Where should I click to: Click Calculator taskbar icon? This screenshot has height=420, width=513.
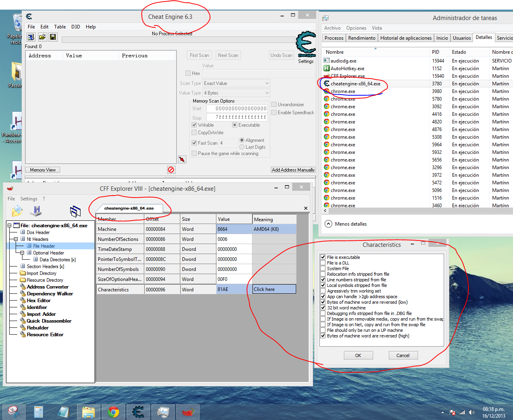tap(38, 412)
